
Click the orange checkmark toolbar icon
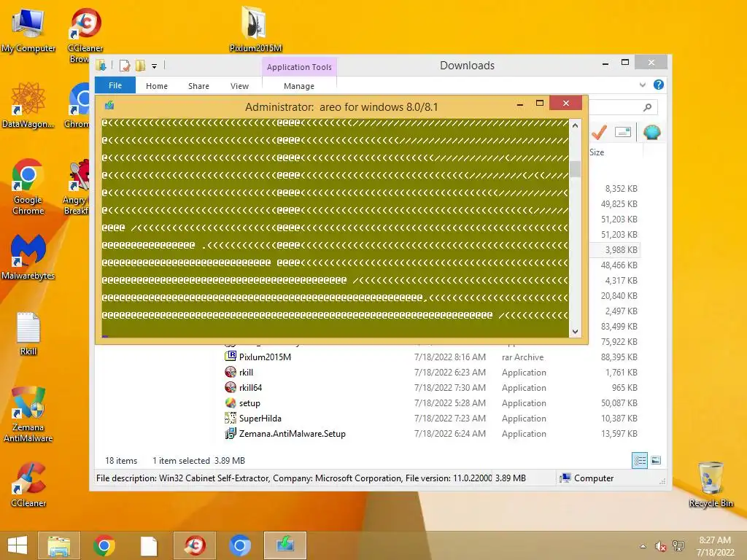coord(600,132)
